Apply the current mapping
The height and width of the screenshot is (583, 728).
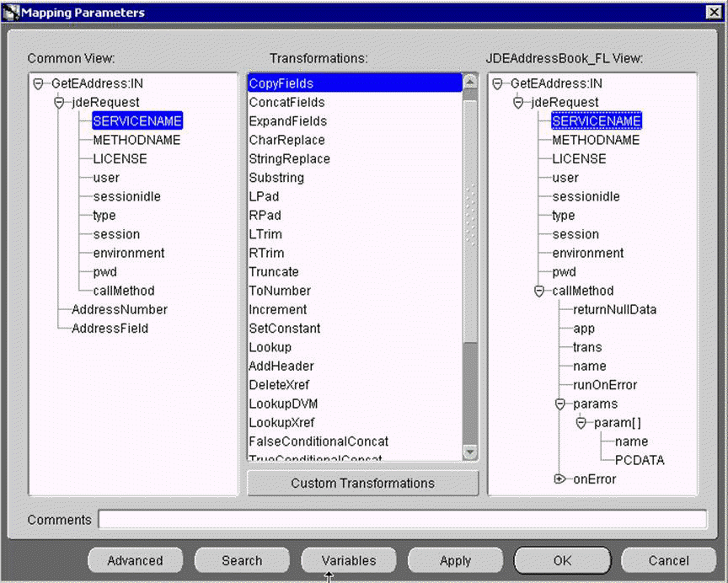point(456,561)
